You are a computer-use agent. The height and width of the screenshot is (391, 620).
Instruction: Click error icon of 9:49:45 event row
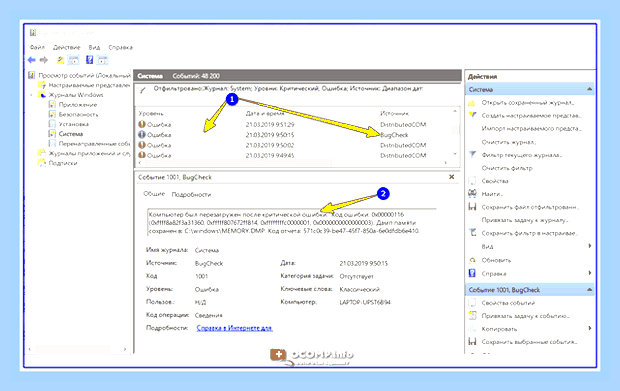142,155
